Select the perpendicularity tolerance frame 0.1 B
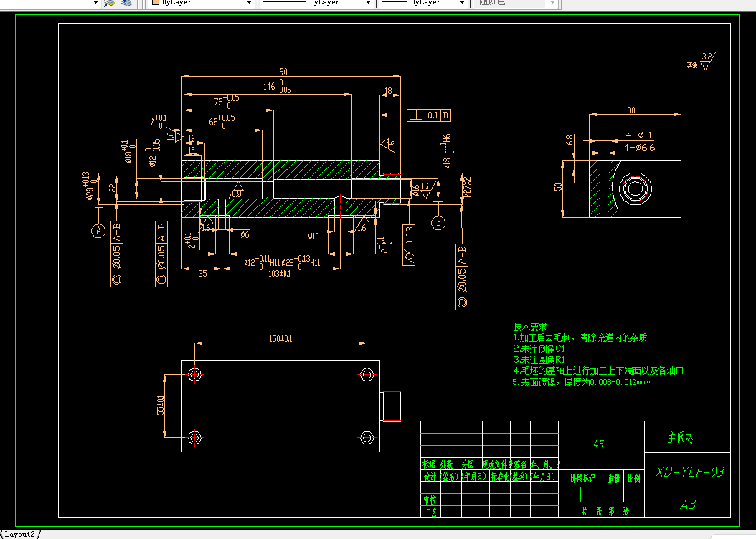Screen dimensions: 756x539 pos(429,115)
